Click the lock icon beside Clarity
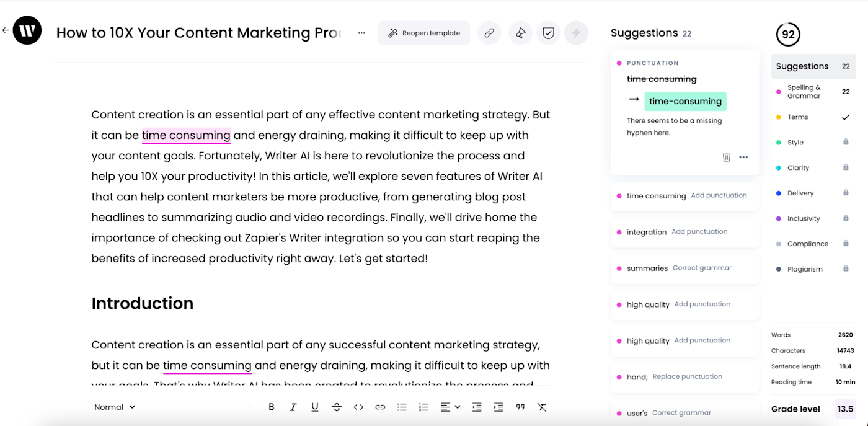Viewport: 868px width, 426px height. pos(846,167)
